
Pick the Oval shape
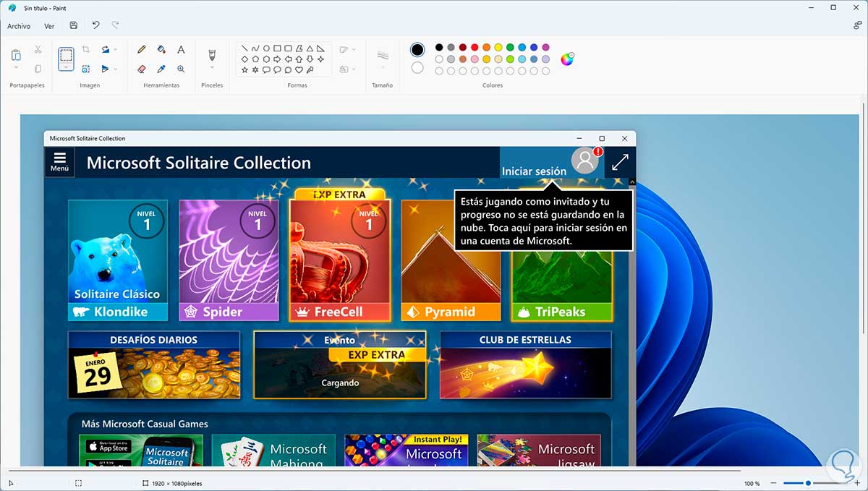[266, 48]
